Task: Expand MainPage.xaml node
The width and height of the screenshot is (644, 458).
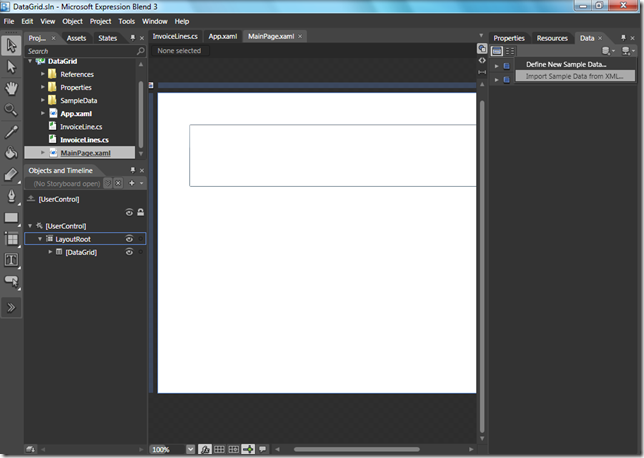Action: pyautogui.click(x=42, y=152)
